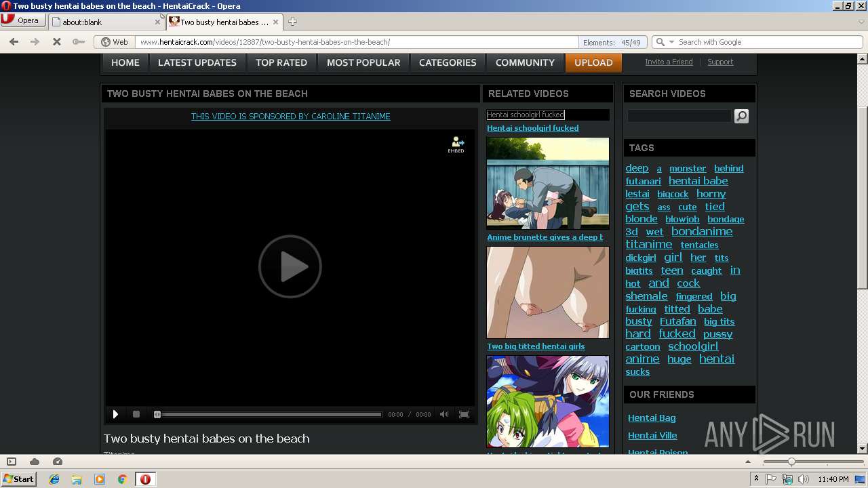The height and width of the screenshot is (488, 868).
Task: Focus the address bar URL field
Action: 356,42
